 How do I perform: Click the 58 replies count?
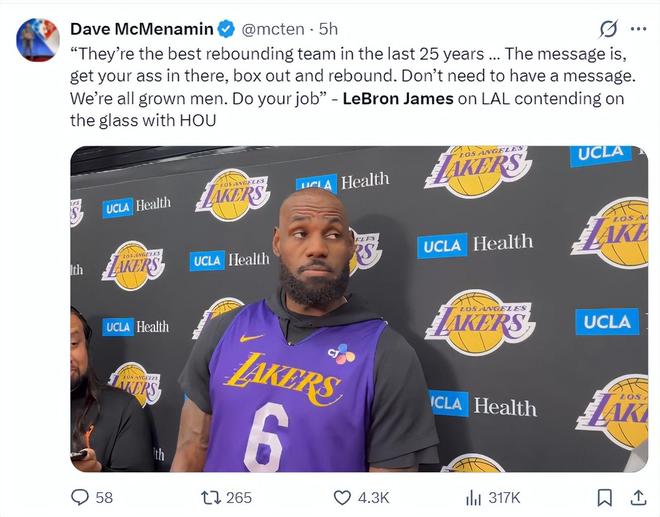click(104, 497)
